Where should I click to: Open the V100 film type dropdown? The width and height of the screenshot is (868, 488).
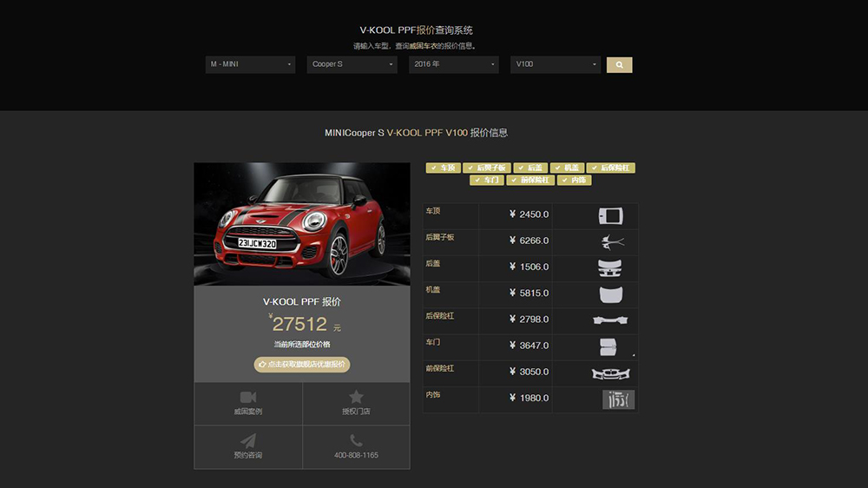[x=556, y=64]
